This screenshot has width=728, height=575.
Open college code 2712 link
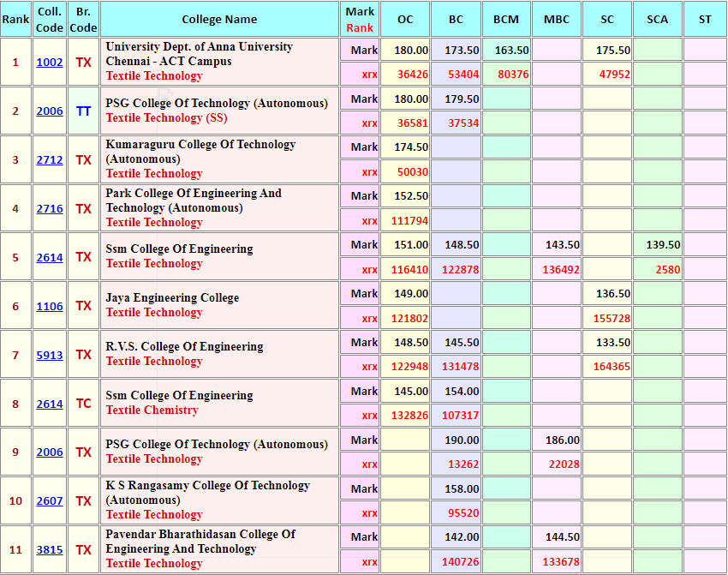(50, 159)
